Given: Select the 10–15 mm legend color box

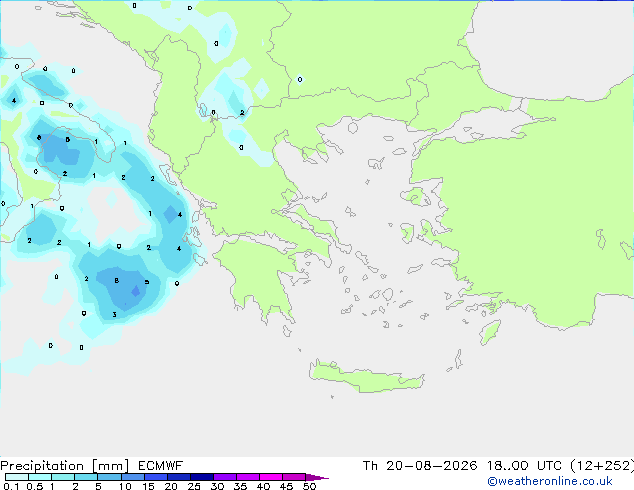Looking at the screenshot, I should click(x=132, y=477).
